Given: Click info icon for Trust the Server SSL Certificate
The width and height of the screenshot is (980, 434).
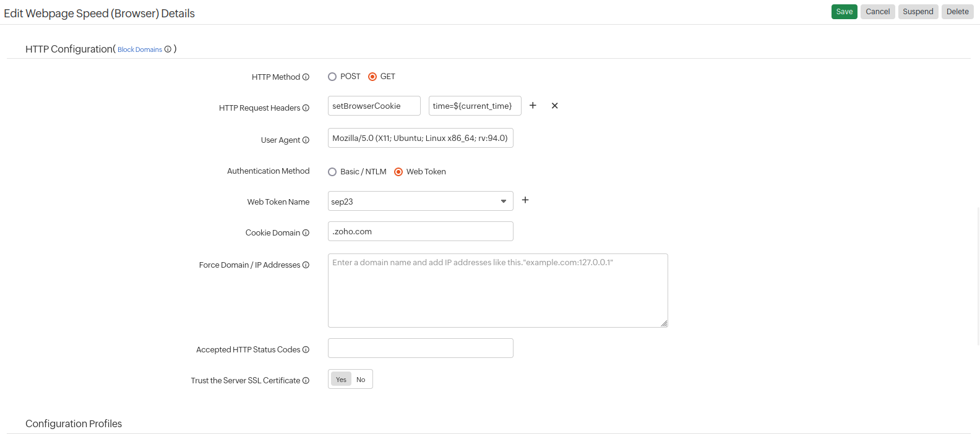Looking at the screenshot, I should (x=306, y=381).
